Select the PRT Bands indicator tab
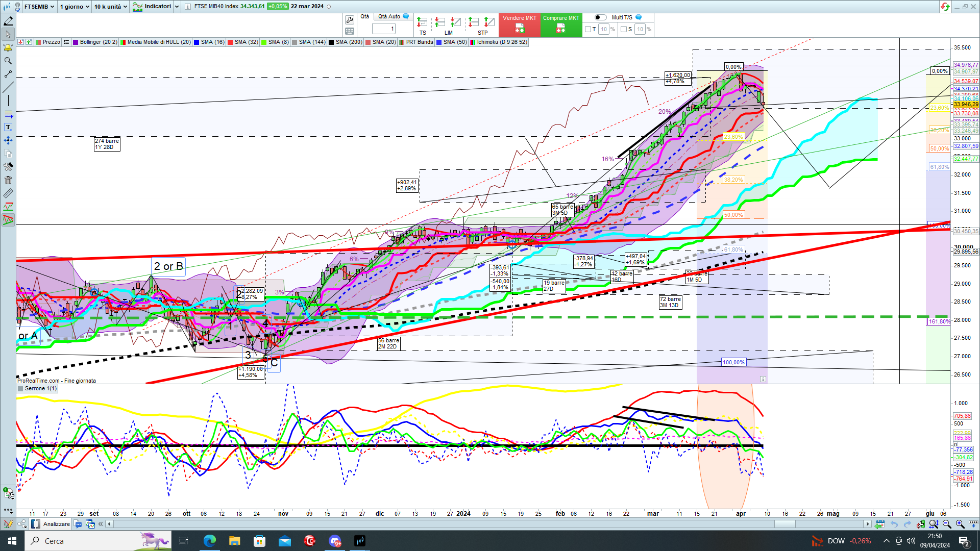980x551 pixels. 416,42
